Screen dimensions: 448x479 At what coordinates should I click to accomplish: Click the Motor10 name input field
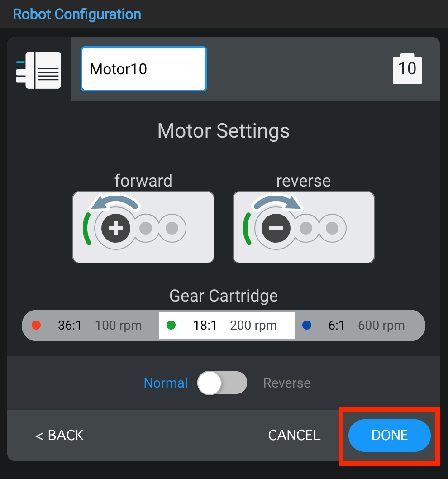(143, 69)
